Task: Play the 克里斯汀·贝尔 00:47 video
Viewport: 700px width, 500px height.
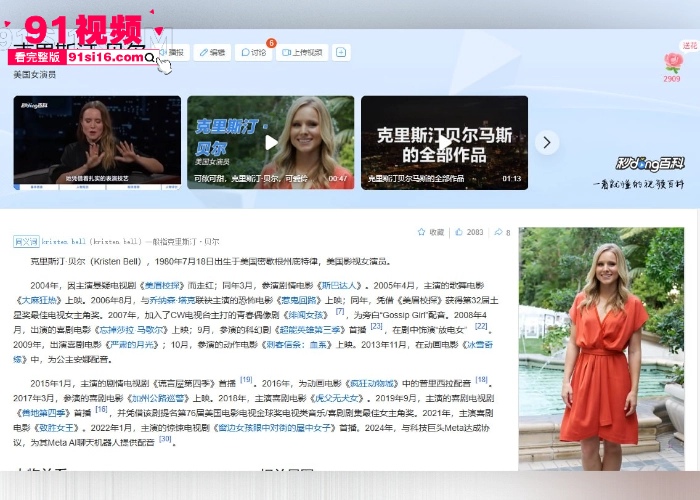Action: point(271,142)
